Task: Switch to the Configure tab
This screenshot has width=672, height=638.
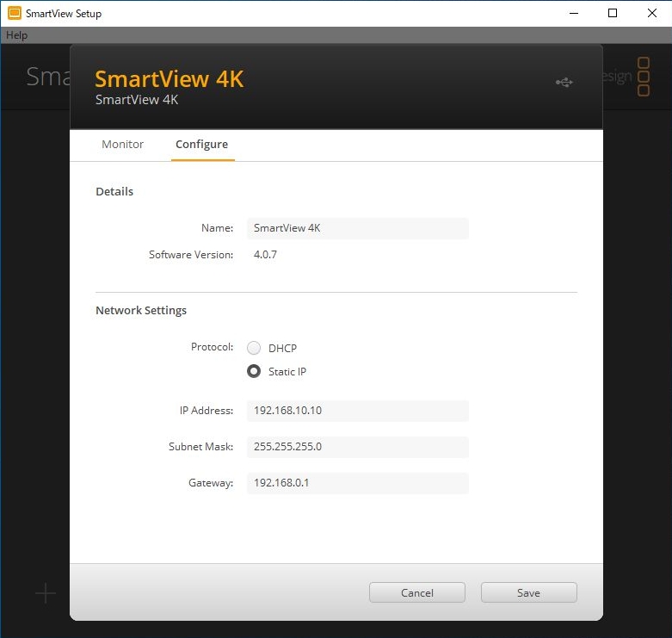Action: 202,144
